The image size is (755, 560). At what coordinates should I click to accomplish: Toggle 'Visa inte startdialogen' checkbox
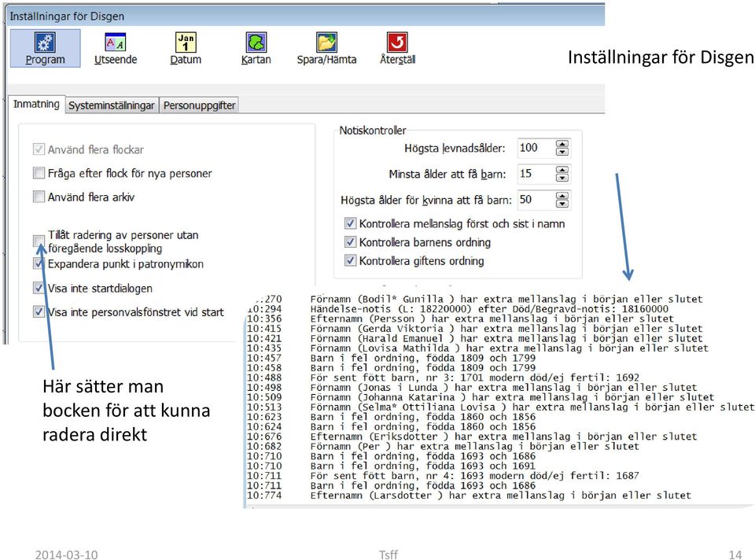(x=39, y=288)
